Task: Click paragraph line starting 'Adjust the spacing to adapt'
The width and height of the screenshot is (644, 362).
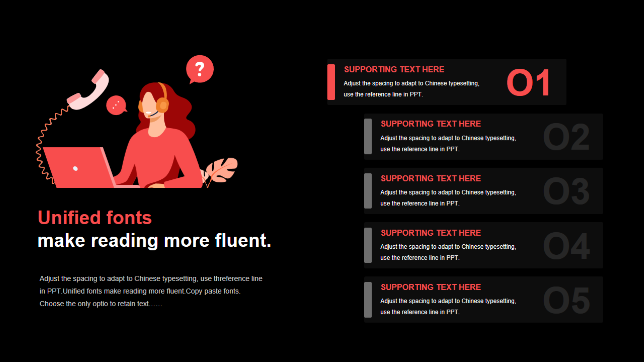Action: tap(151, 279)
